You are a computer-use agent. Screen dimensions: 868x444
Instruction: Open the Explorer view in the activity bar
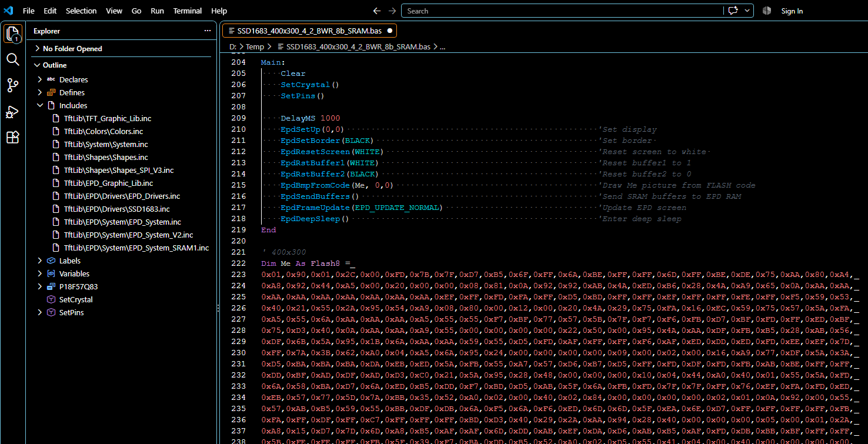[x=13, y=34]
